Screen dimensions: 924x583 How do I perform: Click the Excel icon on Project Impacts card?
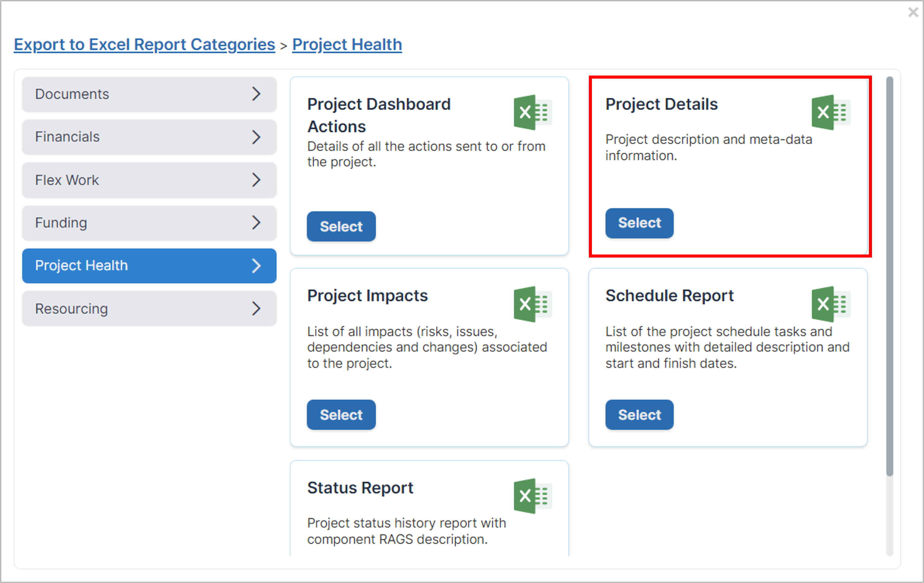[533, 304]
